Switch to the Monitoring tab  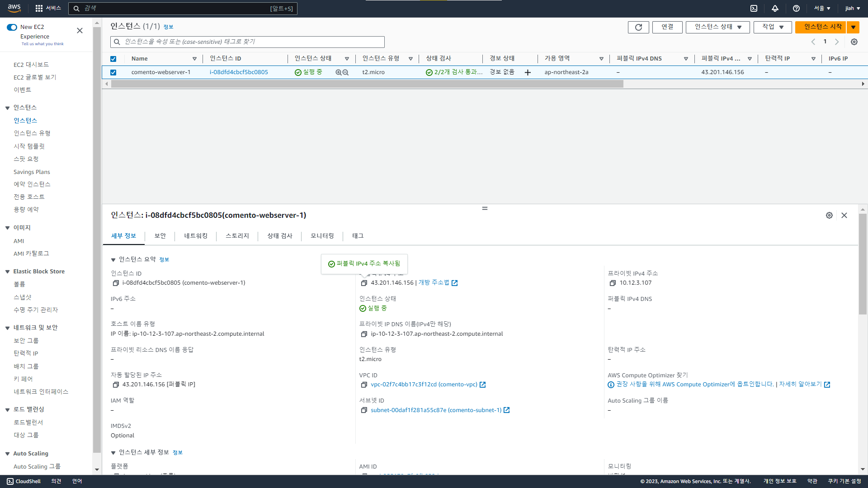pos(322,236)
